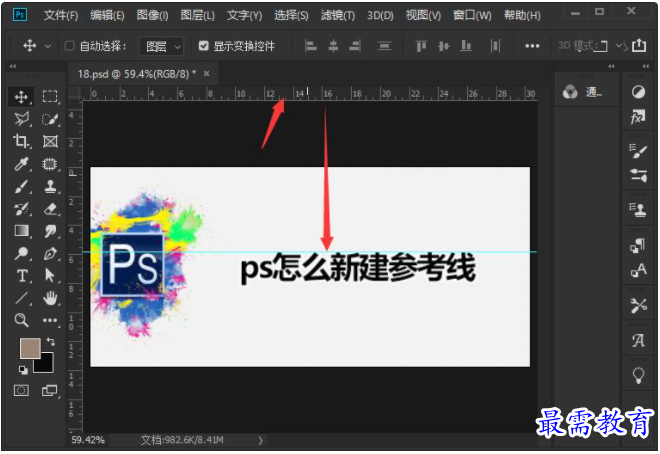Open the Brush Settings panel icon

(x=638, y=151)
